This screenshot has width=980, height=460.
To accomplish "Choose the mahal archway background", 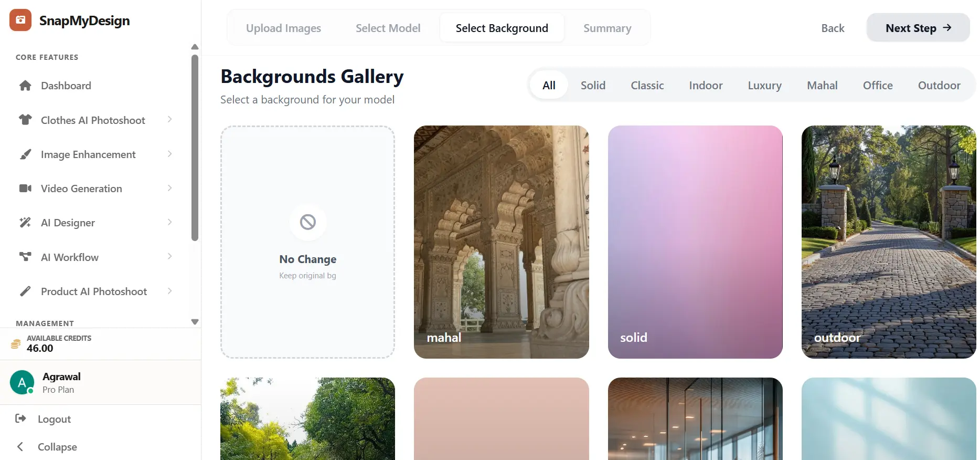I will click(502, 242).
